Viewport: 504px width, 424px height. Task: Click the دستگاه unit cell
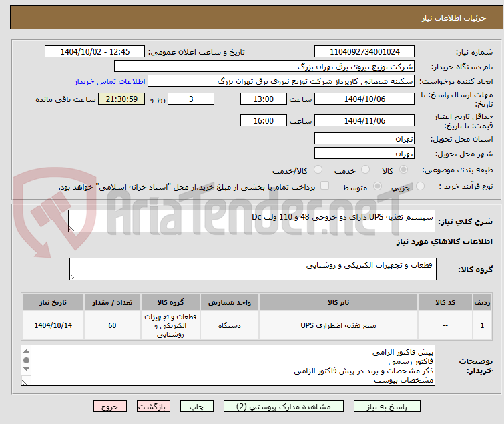point(229,325)
